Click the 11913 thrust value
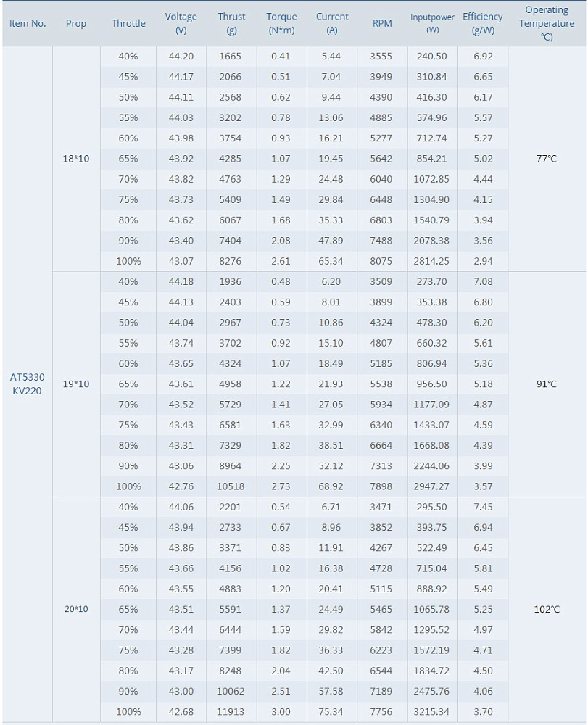The width and height of the screenshot is (588, 725). pos(231,712)
